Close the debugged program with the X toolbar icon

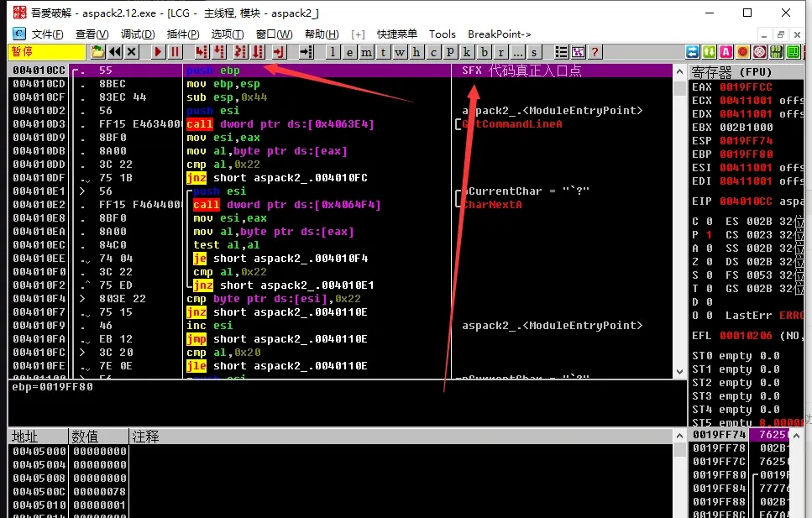point(132,52)
